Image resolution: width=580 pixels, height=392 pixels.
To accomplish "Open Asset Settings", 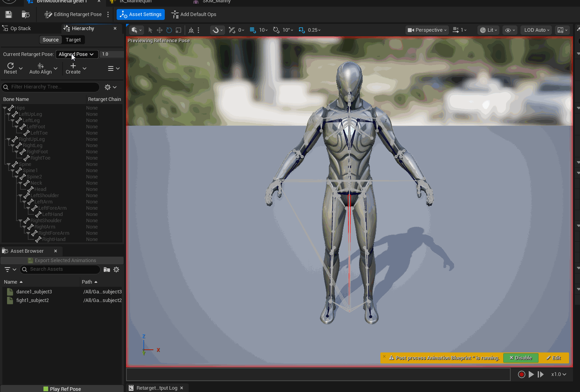I will 140,14.
